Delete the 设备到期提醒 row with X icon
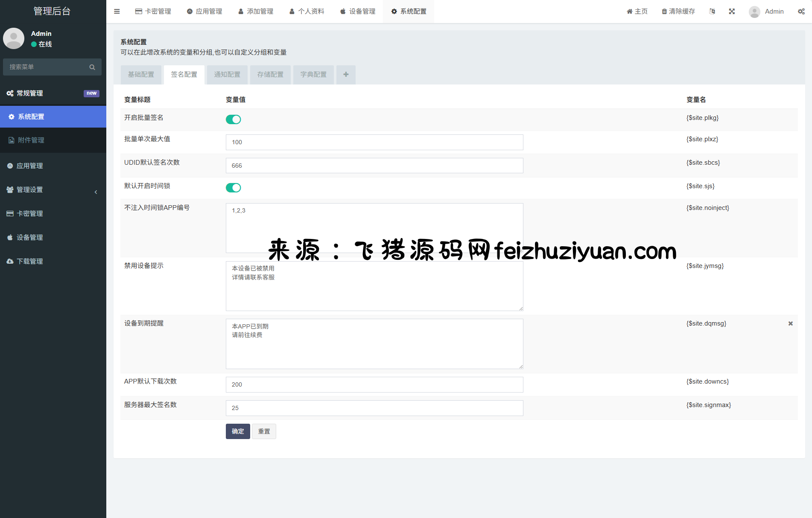This screenshot has height=518, width=812. click(x=790, y=323)
